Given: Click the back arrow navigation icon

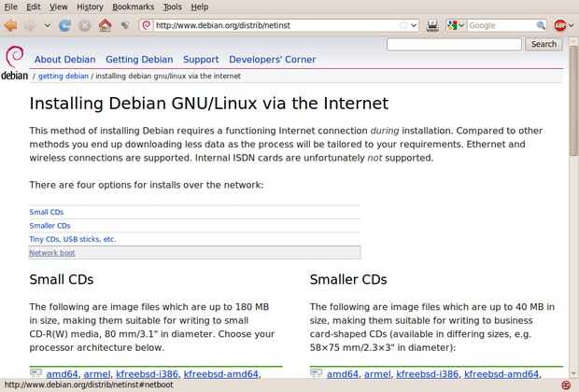Looking at the screenshot, I should [10, 25].
